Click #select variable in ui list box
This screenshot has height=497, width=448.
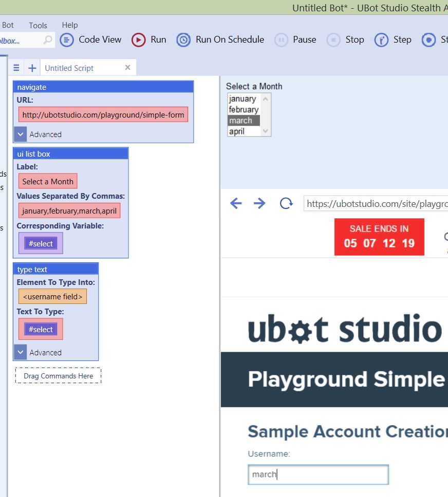[41, 243]
